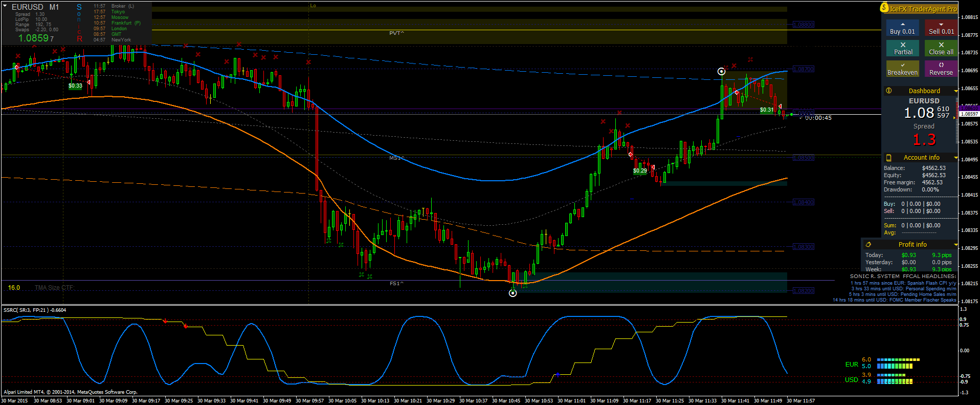The image size is (980, 405).
Task: Click the 1.08800 price level tag
Action: [804, 25]
